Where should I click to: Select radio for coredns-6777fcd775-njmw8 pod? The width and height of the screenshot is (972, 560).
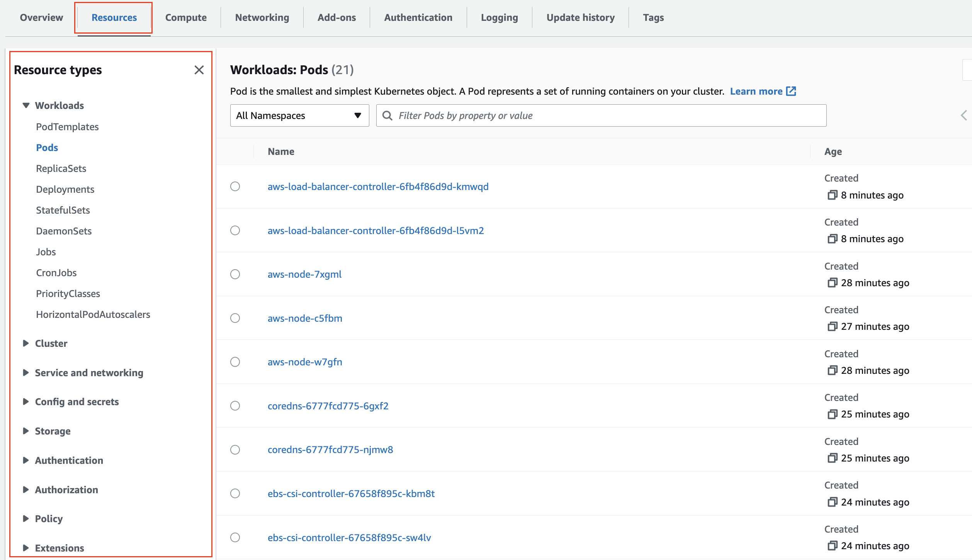click(x=235, y=450)
